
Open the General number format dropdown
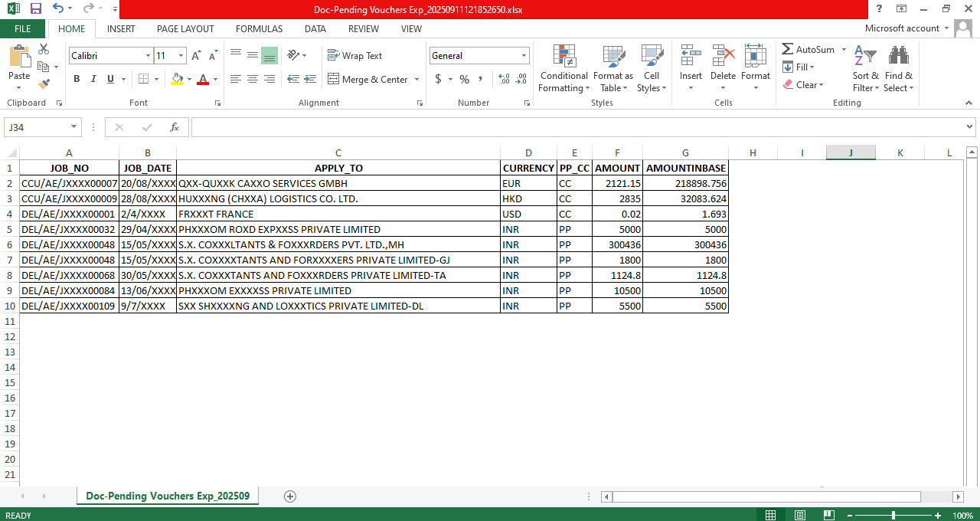coord(524,56)
